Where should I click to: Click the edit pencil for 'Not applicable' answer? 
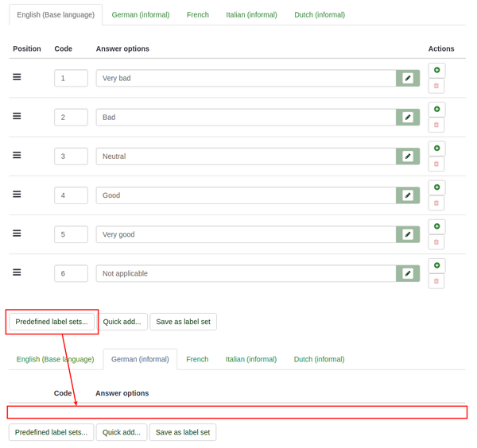click(x=408, y=273)
